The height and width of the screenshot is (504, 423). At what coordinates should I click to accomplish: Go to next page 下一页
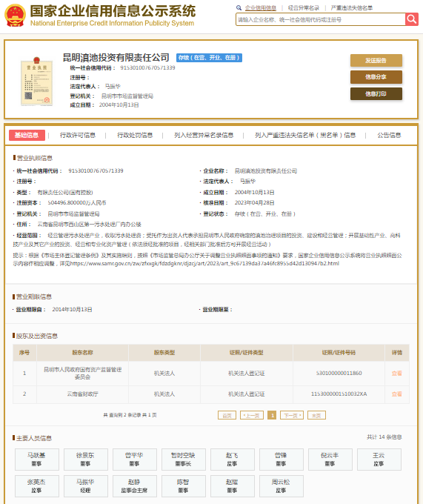292,415
